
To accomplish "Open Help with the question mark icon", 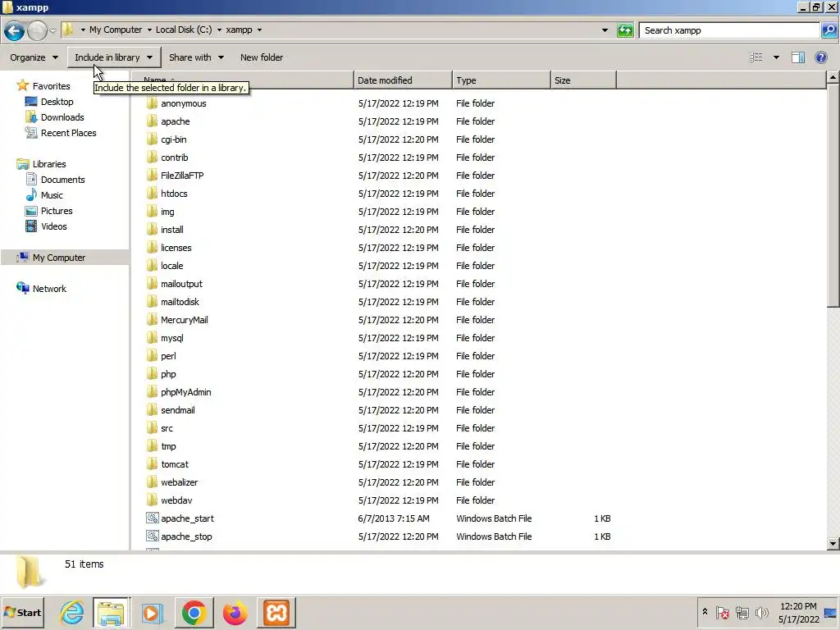I will pyautogui.click(x=820, y=57).
